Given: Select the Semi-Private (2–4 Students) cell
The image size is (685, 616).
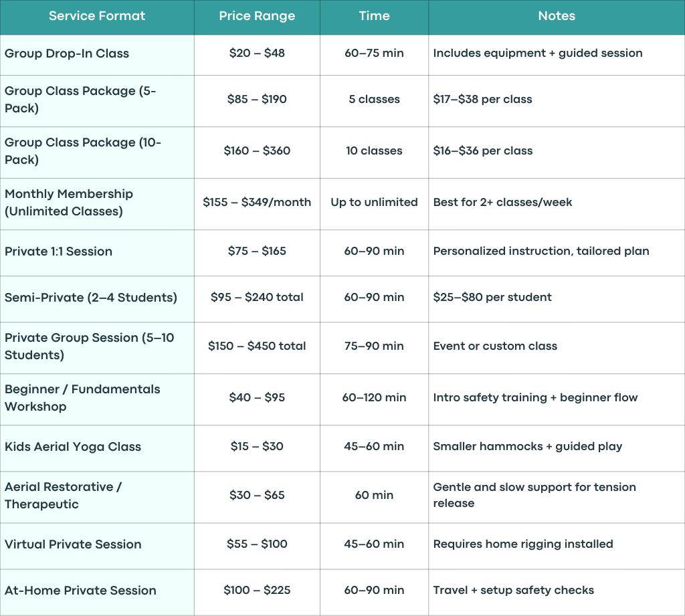Looking at the screenshot, I should tap(97, 298).
